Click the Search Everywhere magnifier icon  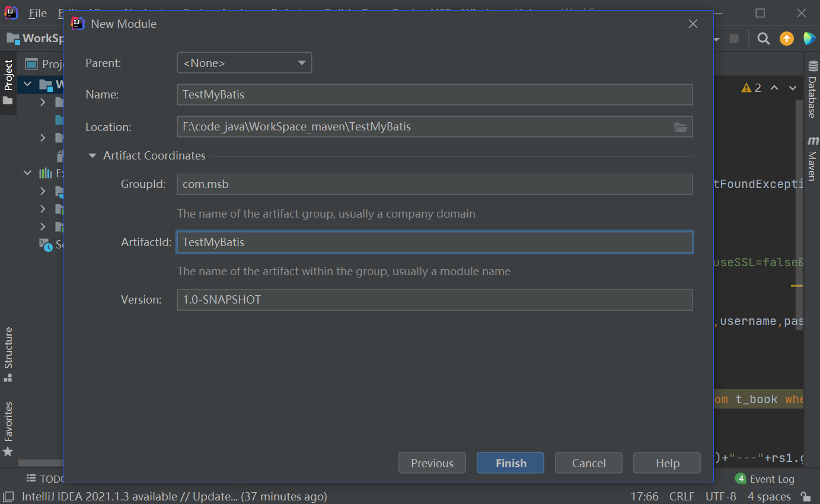point(764,39)
